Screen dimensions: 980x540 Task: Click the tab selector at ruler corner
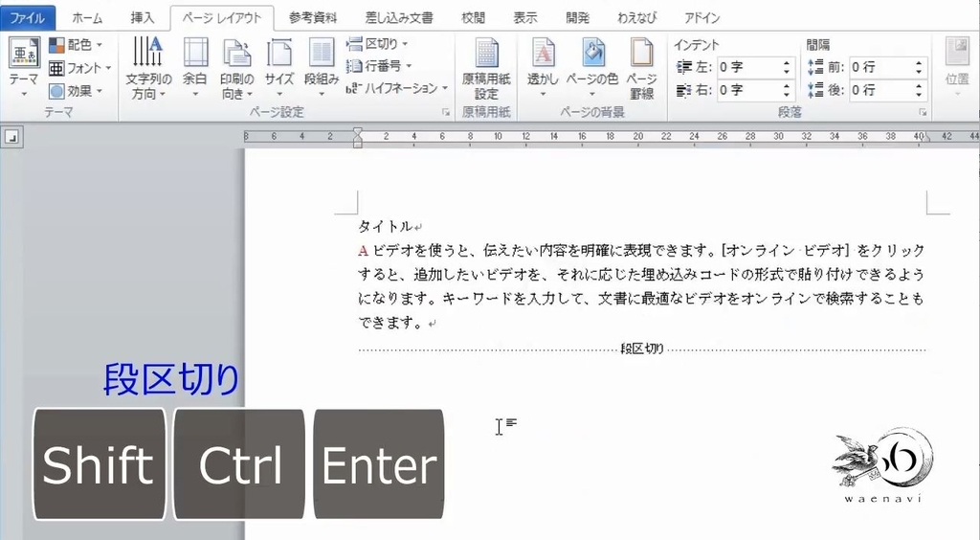coord(11,137)
